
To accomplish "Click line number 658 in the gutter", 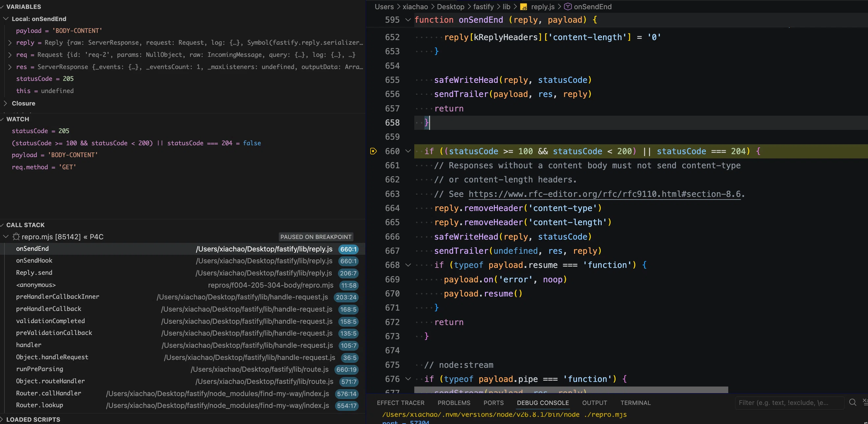I will pyautogui.click(x=392, y=123).
